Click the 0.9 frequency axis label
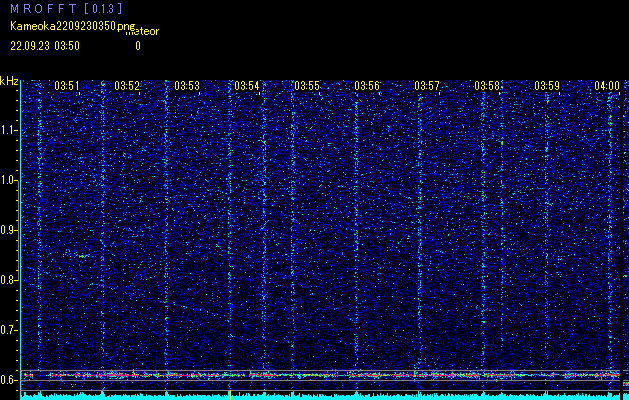This screenshot has width=629, height=400. [9, 230]
